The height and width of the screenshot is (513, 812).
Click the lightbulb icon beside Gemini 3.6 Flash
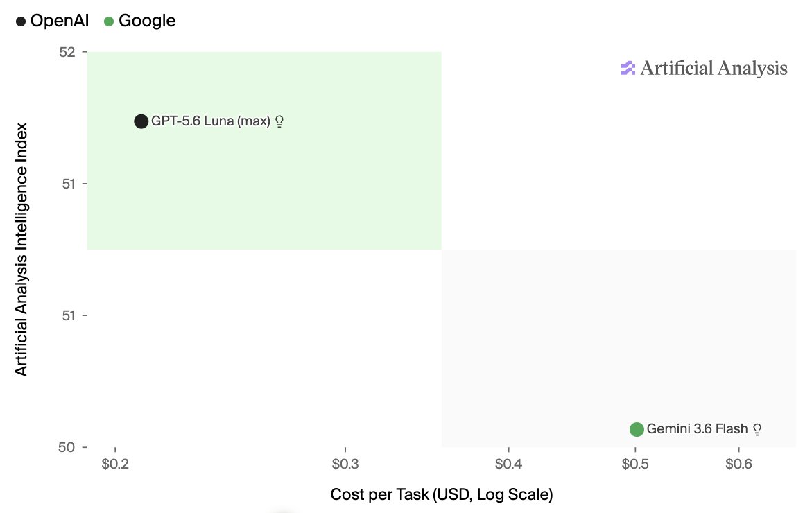point(757,429)
